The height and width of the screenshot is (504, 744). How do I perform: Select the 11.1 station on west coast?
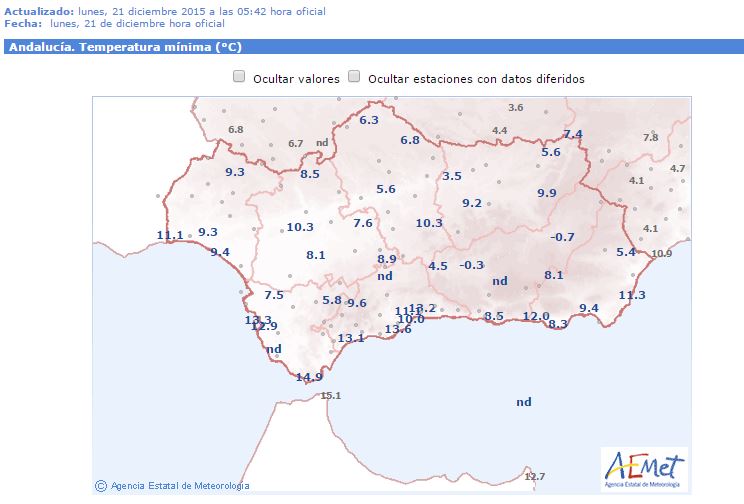[x=170, y=236]
